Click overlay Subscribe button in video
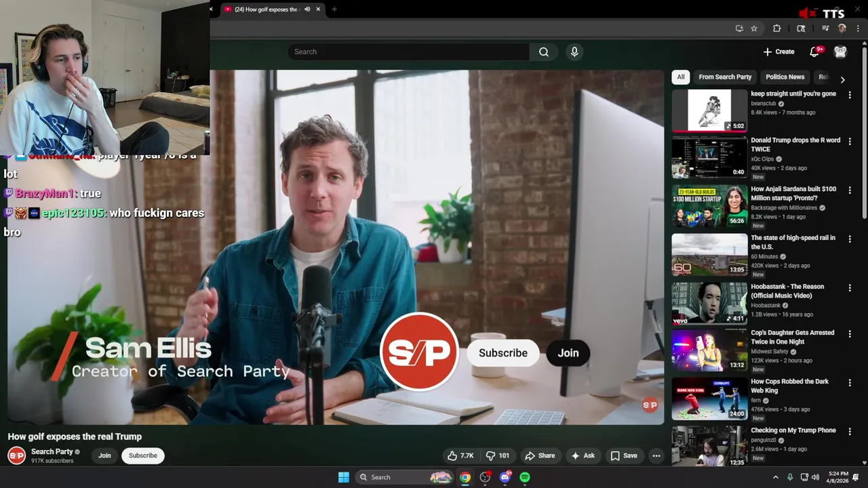The width and height of the screenshot is (868, 488). click(x=503, y=353)
